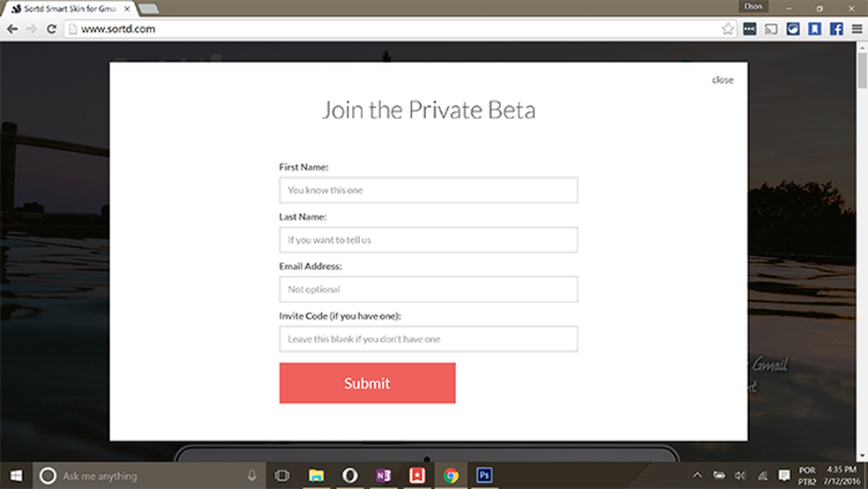Click the blue bookmark extension icon
The width and height of the screenshot is (868, 489).
coord(815,28)
